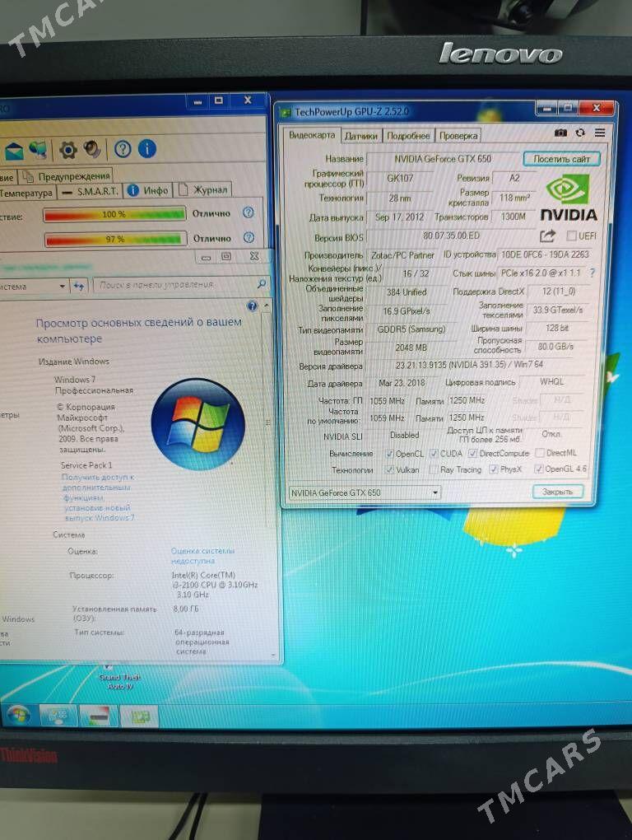Click the help question mark toolbar icon
Image resolution: width=632 pixels, height=840 pixels.
[x=123, y=149]
